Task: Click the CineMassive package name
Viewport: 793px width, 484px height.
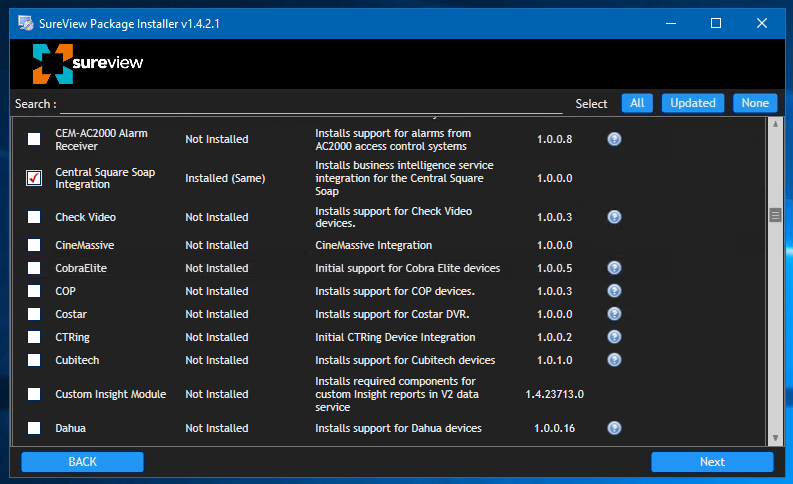Action: [x=85, y=245]
